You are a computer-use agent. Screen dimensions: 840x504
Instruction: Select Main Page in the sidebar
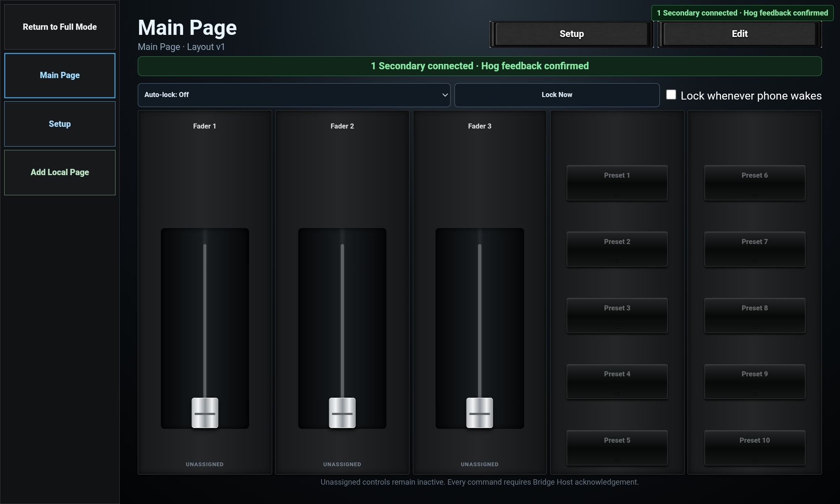click(x=60, y=76)
